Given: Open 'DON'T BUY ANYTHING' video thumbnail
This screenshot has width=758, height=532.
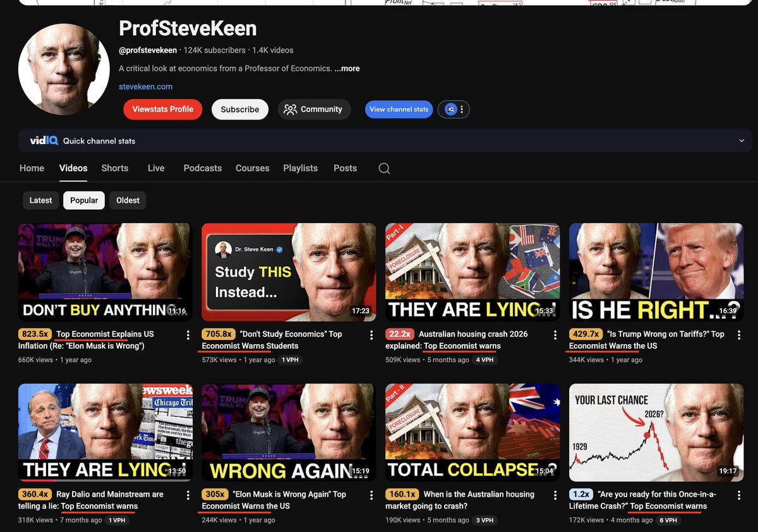Looking at the screenshot, I should point(105,272).
